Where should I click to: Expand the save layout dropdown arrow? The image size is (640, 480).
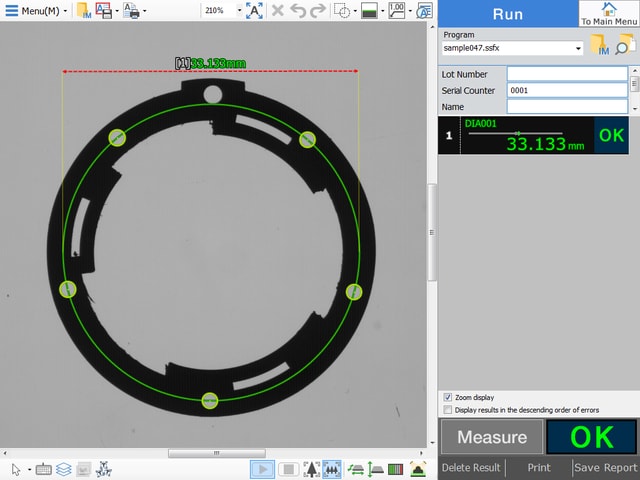(x=117, y=11)
